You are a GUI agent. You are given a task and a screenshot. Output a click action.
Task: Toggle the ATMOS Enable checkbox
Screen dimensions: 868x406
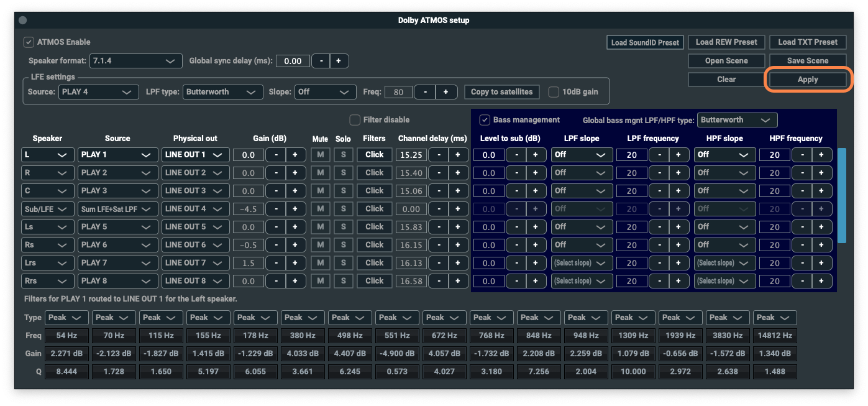29,42
